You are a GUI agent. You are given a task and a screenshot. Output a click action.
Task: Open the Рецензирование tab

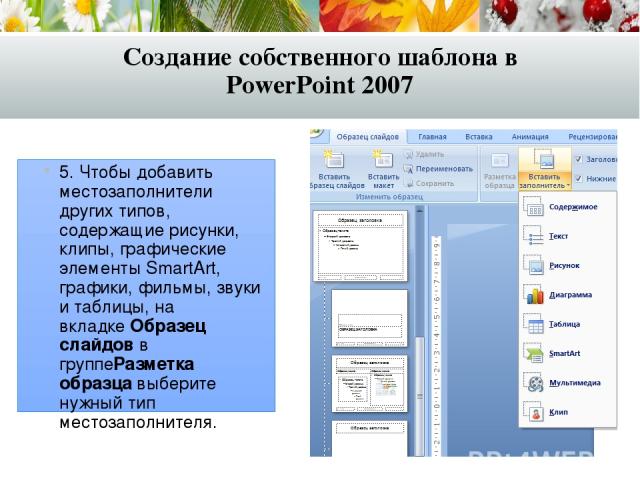pos(593,137)
